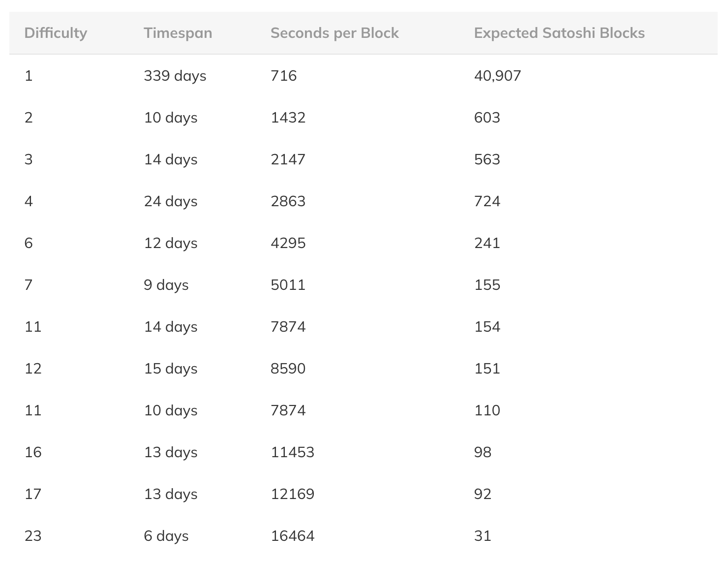Select the 339 days timespan cell
Screen dimensions: 728x563
175,76
